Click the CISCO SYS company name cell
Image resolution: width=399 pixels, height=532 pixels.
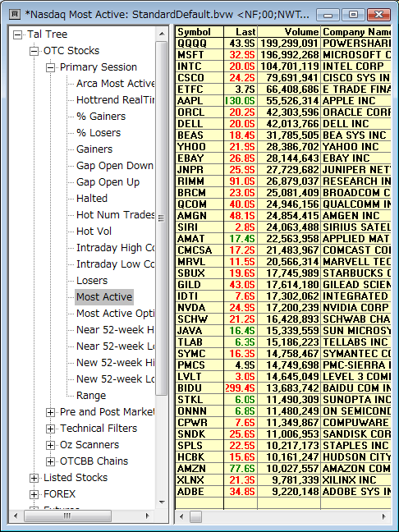[356, 78]
